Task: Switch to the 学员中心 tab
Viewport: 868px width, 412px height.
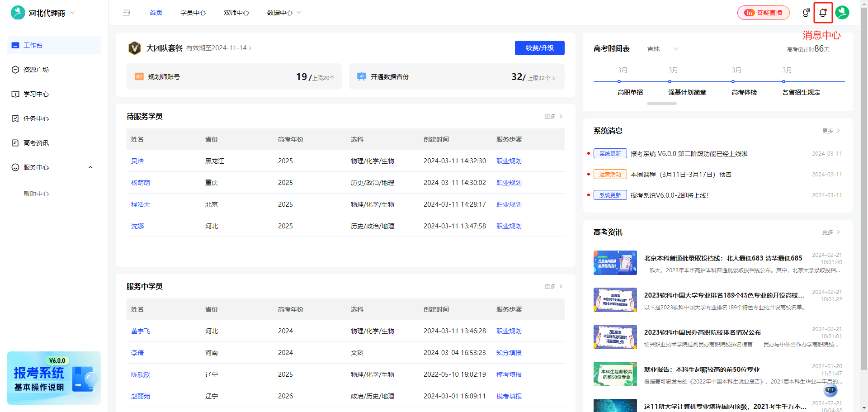Action: [193, 13]
